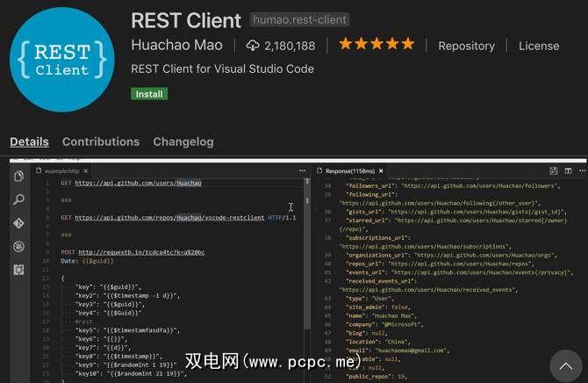The height and width of the screenshot is (383, 588).
Task: Install the REST Client extension
Action: tap(148, 93)
